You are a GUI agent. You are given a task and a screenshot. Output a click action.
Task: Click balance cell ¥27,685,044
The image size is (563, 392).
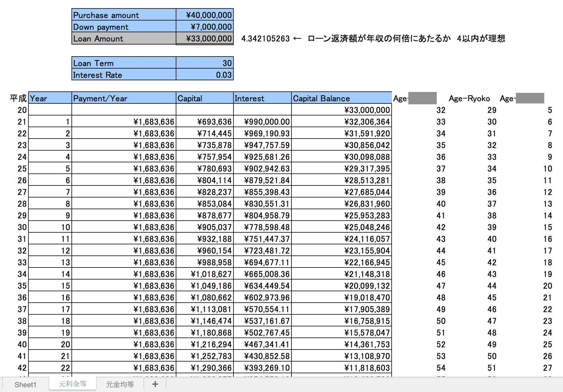coord(342,192)
